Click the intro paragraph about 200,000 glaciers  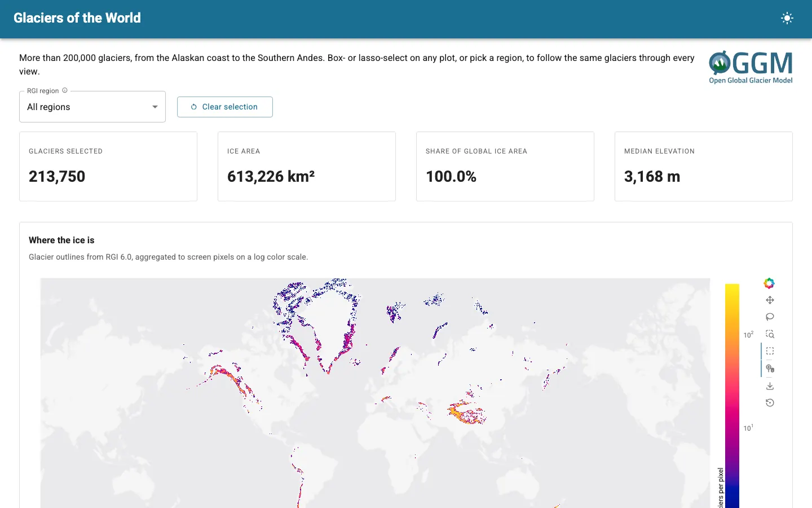(357, 64)
